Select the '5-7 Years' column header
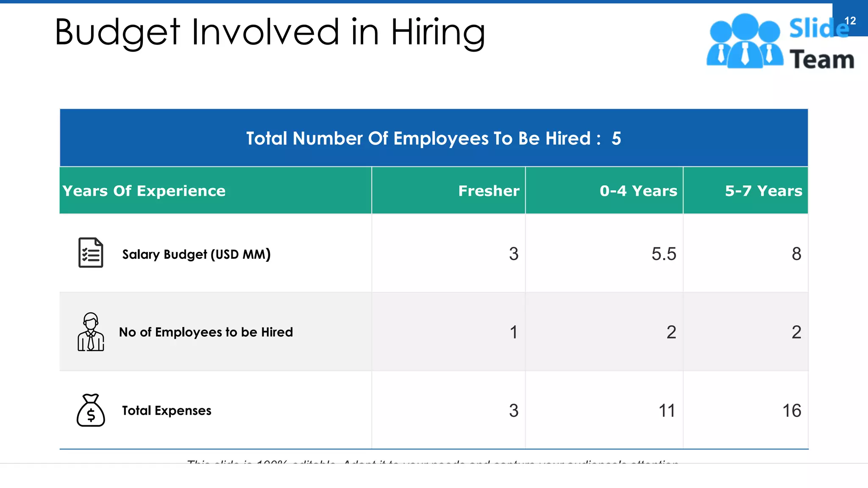Image resolution: width=868 pixels, height=488 pixels. point(746,191)
